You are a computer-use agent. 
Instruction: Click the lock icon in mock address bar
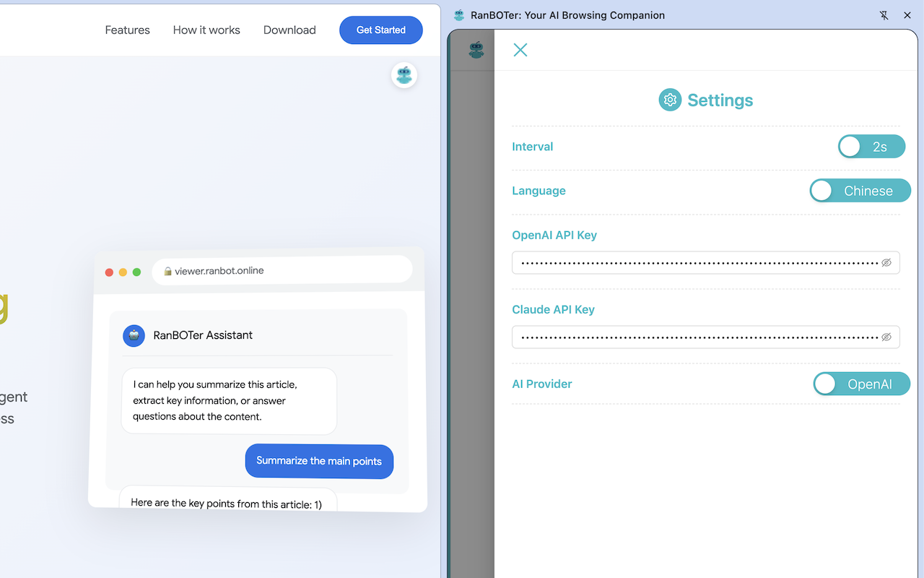[x=167, y=272]
